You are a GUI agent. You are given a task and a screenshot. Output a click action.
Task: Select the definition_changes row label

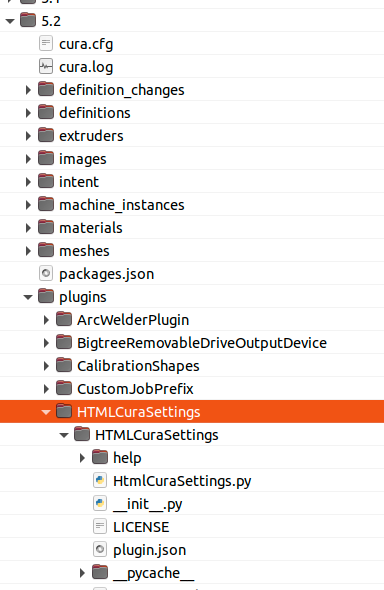[x=122, y=90]
